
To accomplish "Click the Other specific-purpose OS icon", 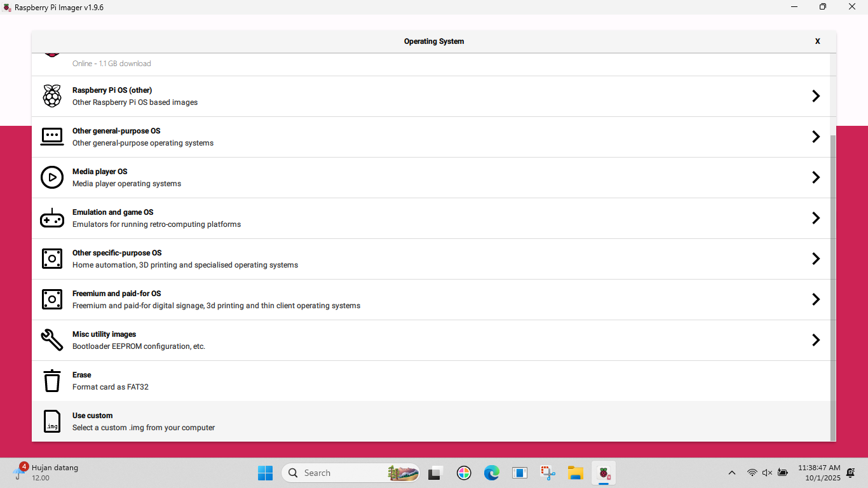I will click(x=52, y=259).
